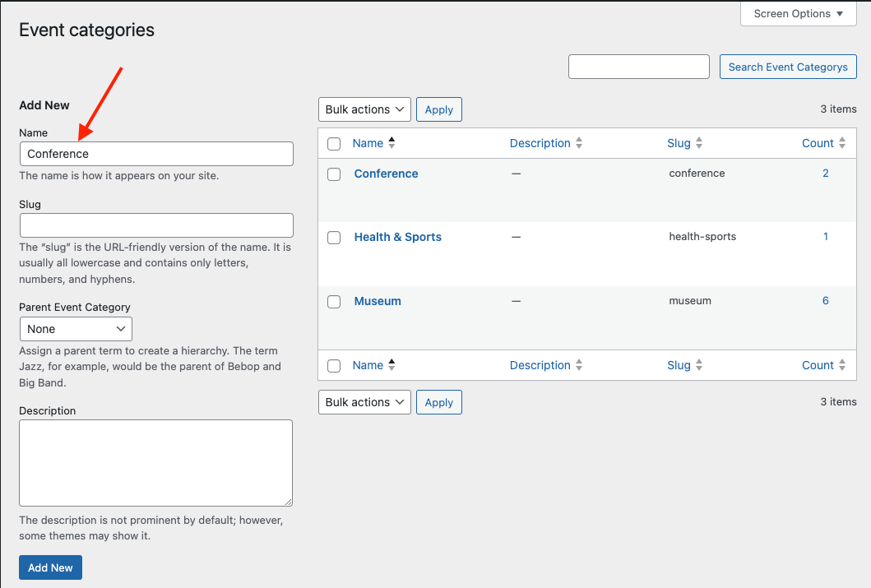Click sort arrows beside top Count header
Screen dimensions: 871x588
point(841,143)
